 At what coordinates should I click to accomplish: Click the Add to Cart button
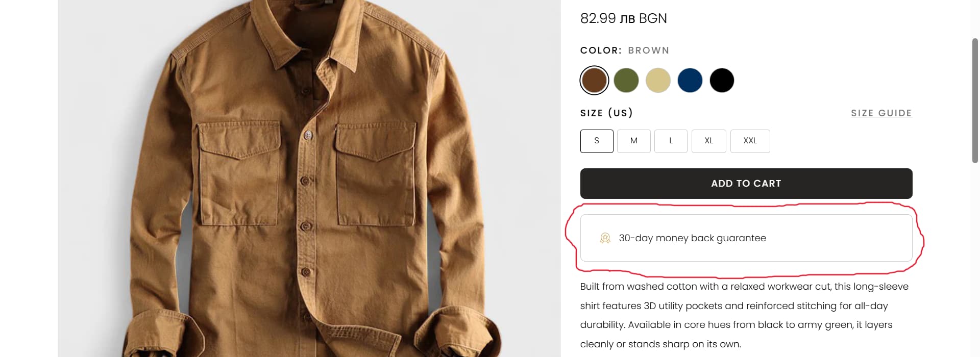click(x=746, y=184)
